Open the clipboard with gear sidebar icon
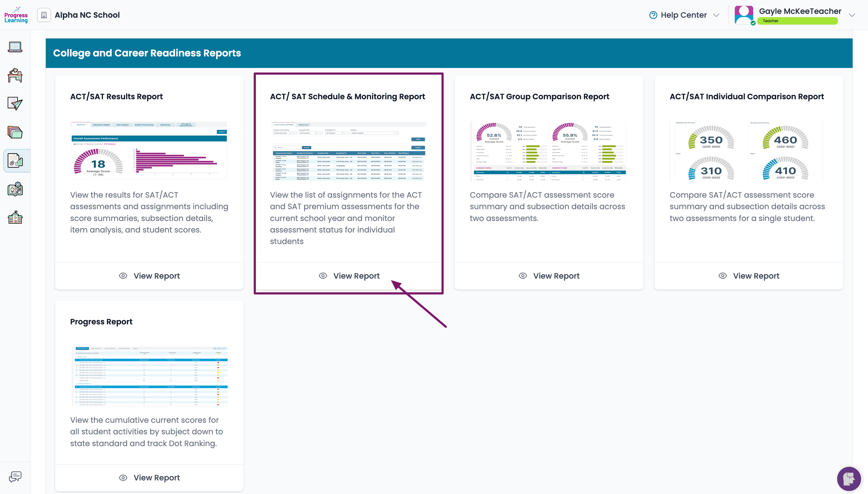Viewport: 868px width, 494px height. tap(15, 189)
